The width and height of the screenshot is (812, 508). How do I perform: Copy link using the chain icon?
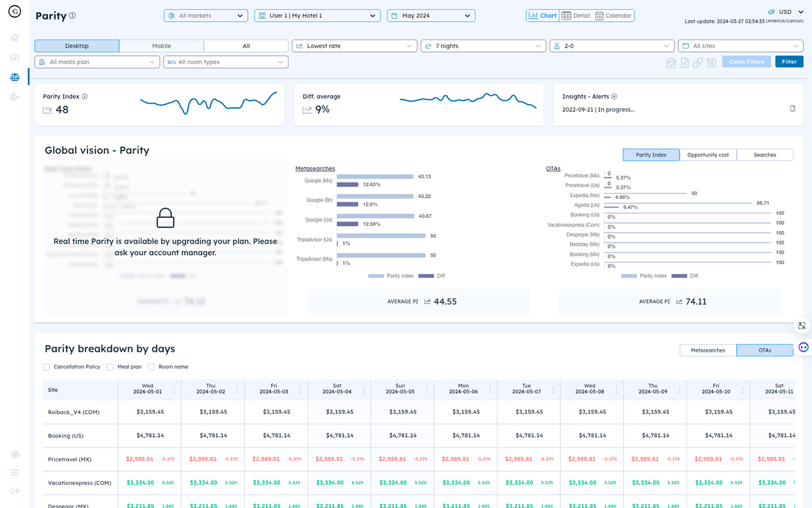[x=698, y=63]
